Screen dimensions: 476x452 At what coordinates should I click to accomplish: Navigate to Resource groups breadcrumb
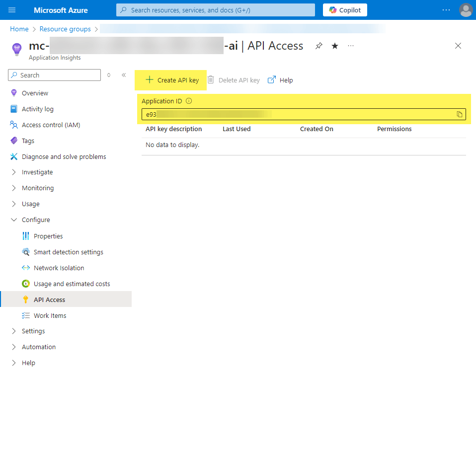click(65, 29)
